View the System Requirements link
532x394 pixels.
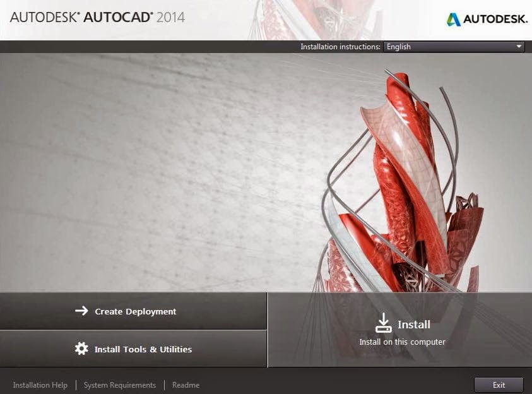(x=120, y=385)
